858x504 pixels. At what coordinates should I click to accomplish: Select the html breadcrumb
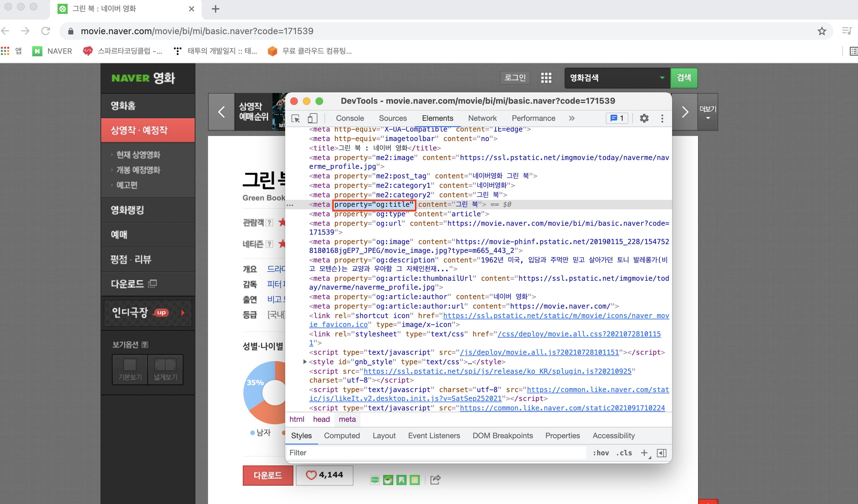click(297, 419)
